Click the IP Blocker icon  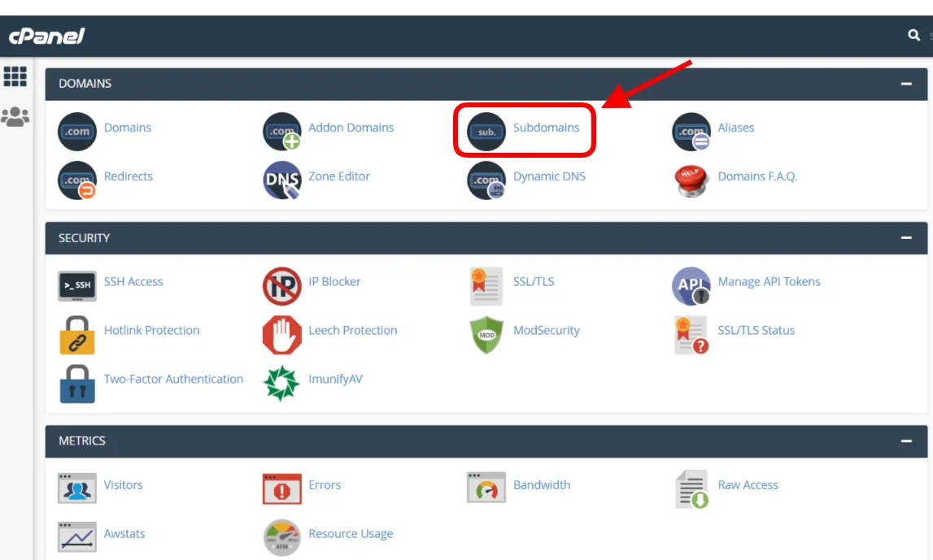pos(281,286)
